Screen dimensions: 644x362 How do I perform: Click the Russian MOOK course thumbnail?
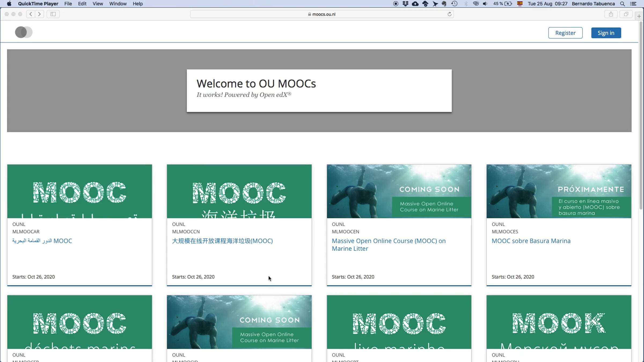click(559, 322)
